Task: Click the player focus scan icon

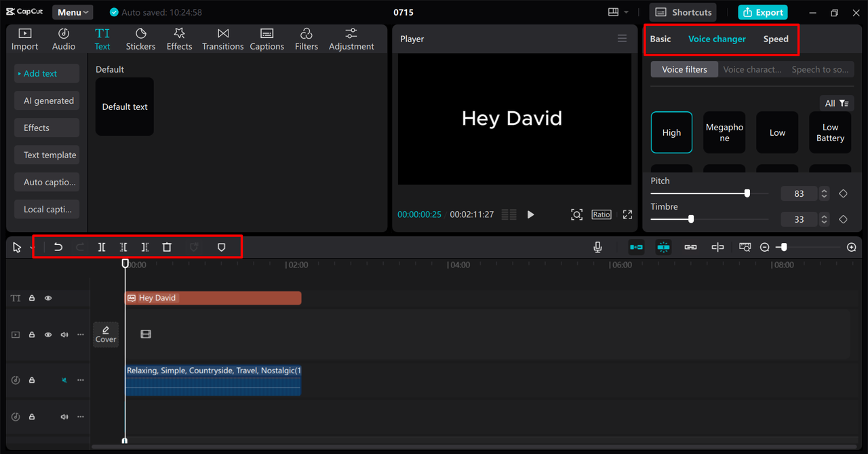Action: pos(576,214)
